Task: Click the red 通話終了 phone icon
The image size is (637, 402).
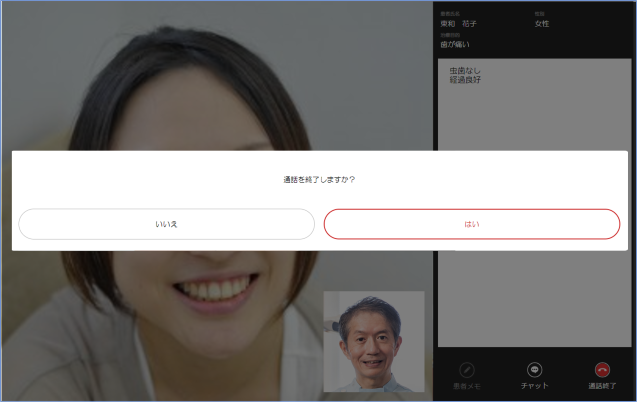Action: 602,369
